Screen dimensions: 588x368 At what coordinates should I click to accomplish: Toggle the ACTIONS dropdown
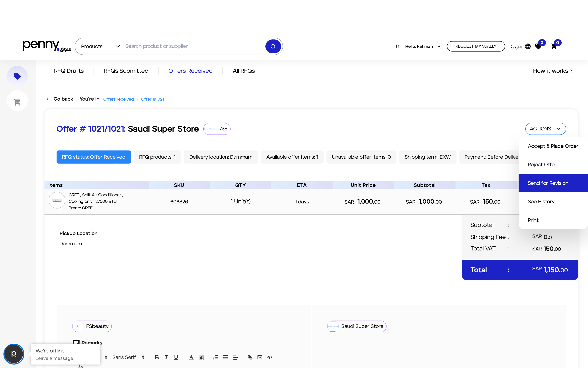[x=546, y=129]
